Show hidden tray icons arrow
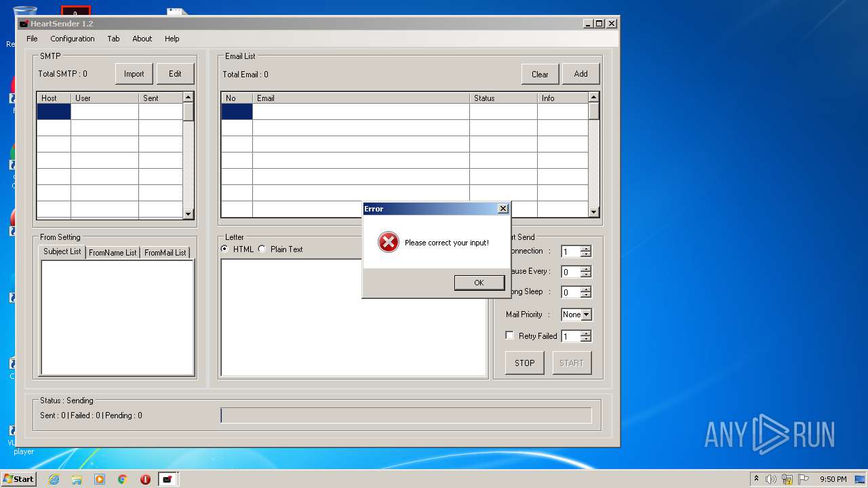The width and height of the screenshot is (868, 488). click(756, 479)
